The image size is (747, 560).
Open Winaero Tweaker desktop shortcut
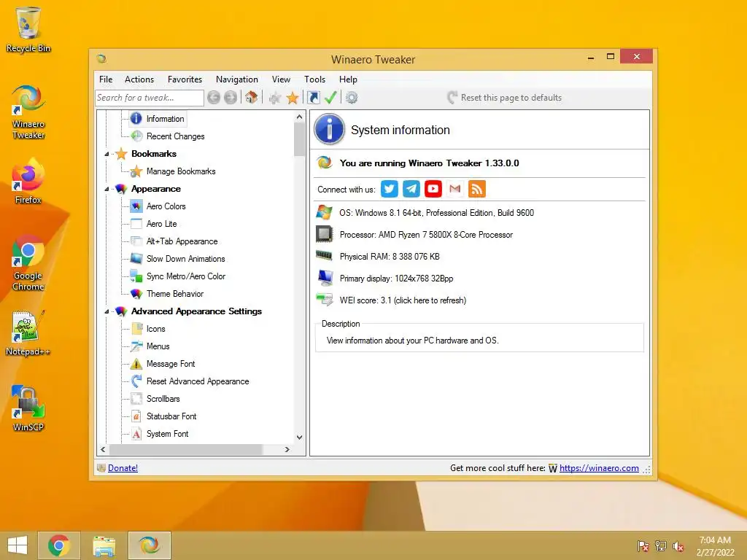tap(28, 112)
